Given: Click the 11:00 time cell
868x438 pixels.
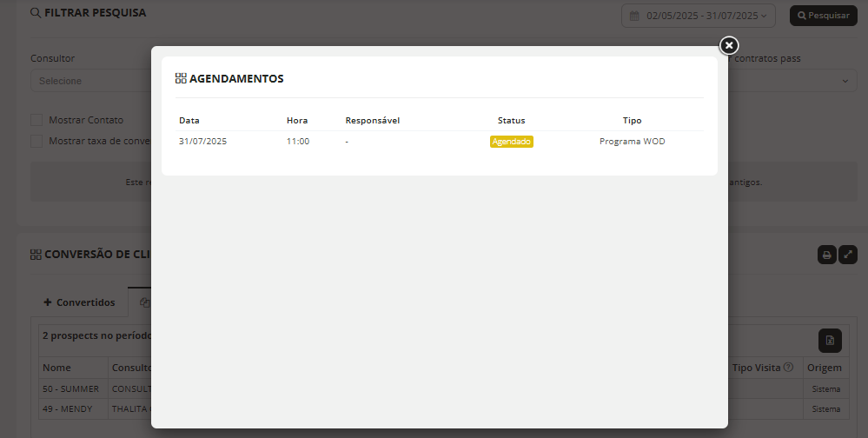Looking at the screenshot, I should (x=298, y=141).
